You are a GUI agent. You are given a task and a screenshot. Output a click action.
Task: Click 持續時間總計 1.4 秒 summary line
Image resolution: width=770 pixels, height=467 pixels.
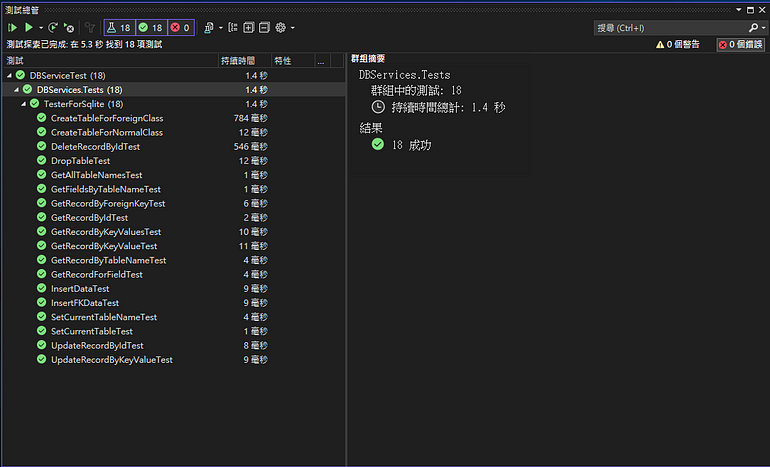(x=448, y=108)
